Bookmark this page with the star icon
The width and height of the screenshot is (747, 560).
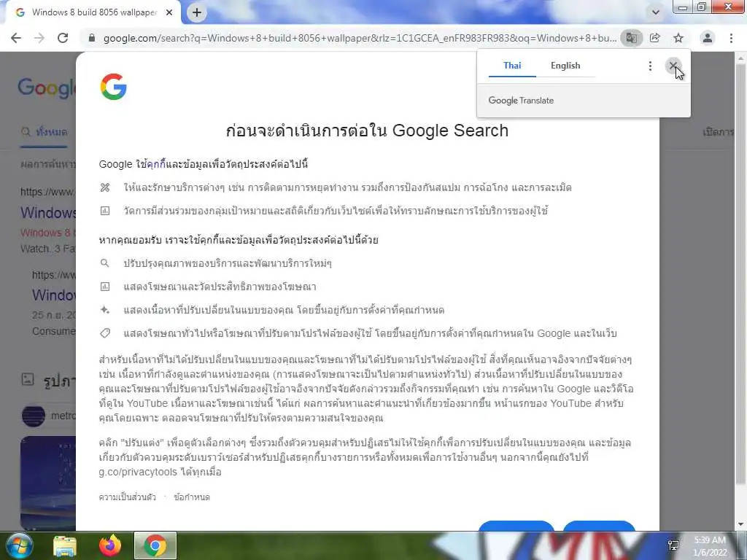pyautogui.click(x=678, y=38)
